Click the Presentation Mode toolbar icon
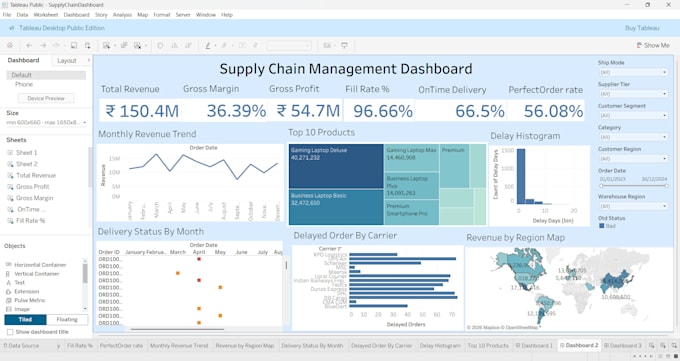 tap(345, 45)
